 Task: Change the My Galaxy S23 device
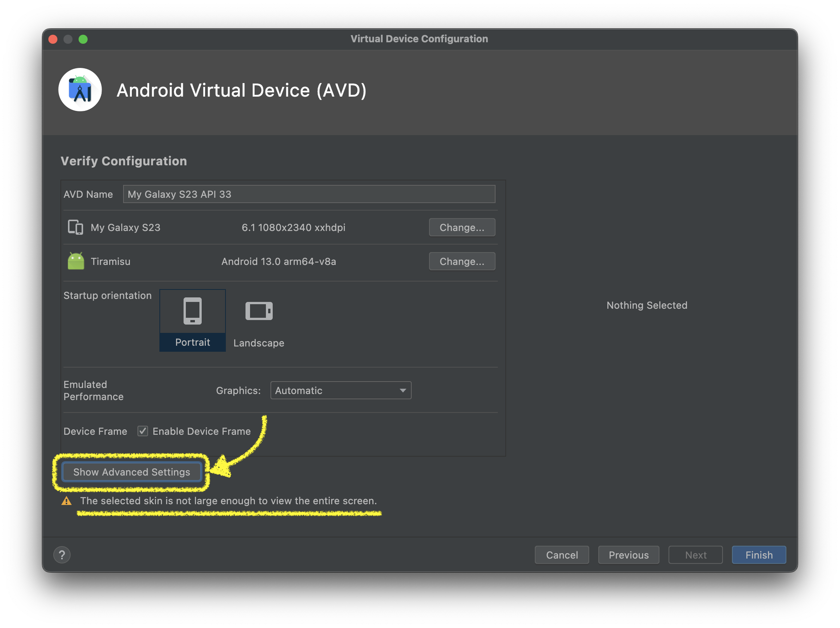pos(462,227)
